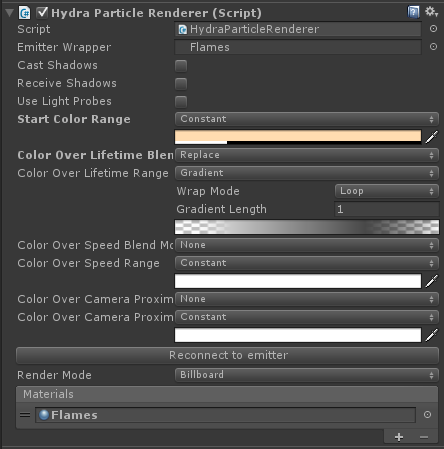Viewport: 444px width, 449px height.
Task: Click the Start Color Range label
Action: [x=74, y=119]
